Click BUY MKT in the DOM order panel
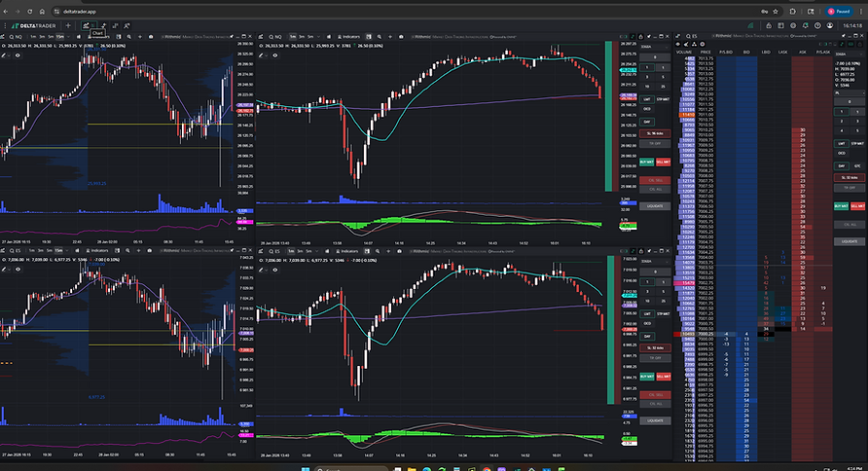 [842, 206]
